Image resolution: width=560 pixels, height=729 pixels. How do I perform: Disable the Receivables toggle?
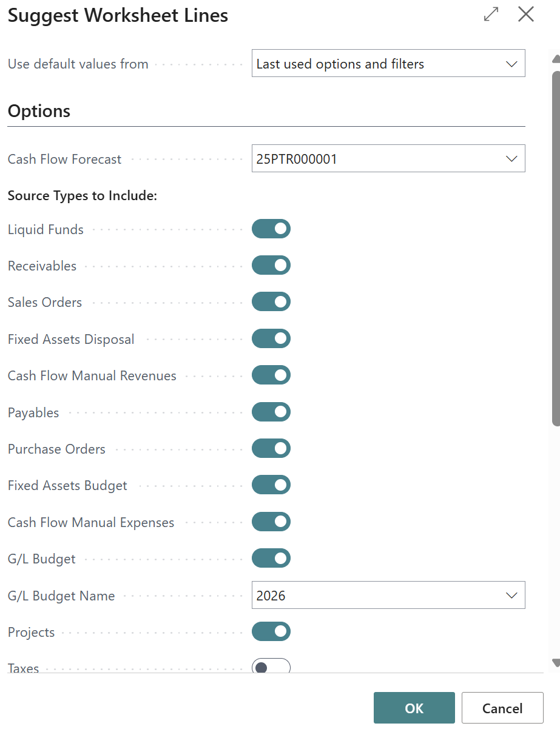pyautogui.click(x=271, y=266)
